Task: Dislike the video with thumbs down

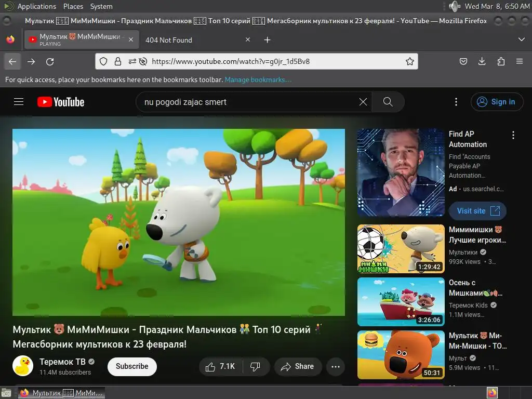Action: coord(256,366)
